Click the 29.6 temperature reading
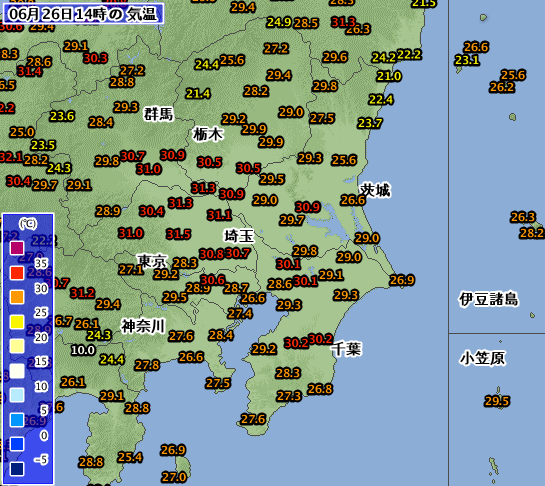Image resolution: width=545 pixels, height=486 pixels. coord(335,57)
